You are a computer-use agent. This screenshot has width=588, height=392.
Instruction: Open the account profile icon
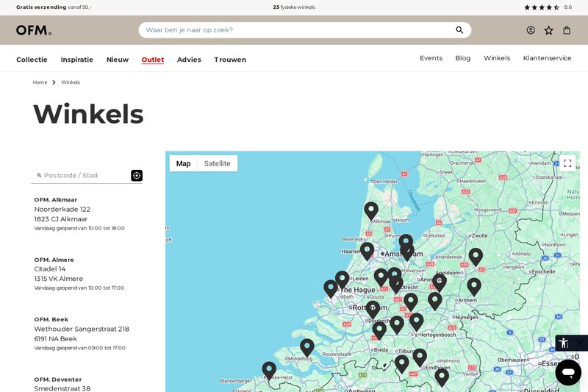pos(531,30)
